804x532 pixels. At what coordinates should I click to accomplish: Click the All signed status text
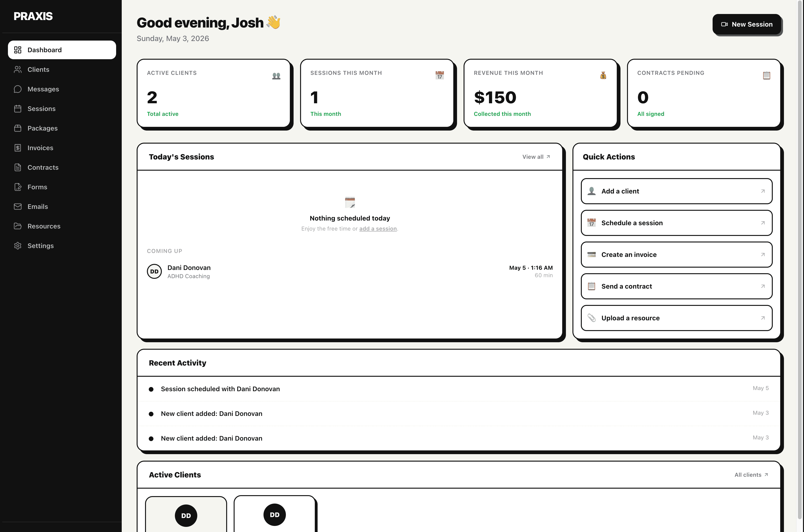(651, 114)
